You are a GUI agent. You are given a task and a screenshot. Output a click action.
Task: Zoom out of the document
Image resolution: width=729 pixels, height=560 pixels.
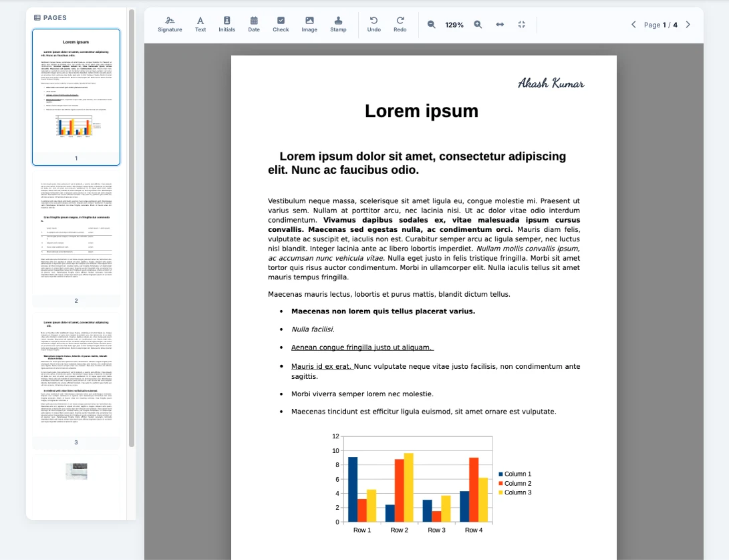432,25
